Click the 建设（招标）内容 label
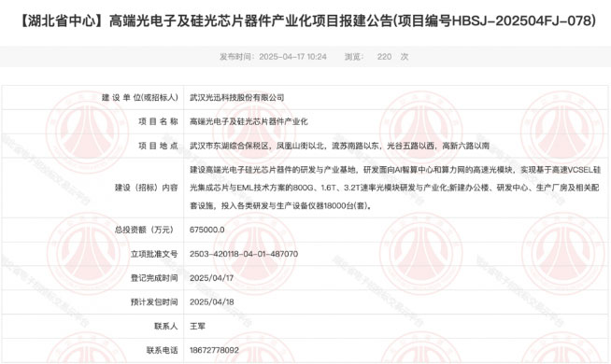This screenshot has width=611, height=364. pyautogui.click(x=146, y=188)
